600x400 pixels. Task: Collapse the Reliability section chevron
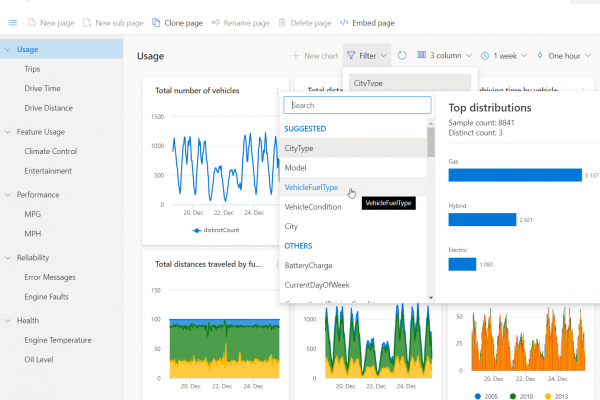[8, 258]
